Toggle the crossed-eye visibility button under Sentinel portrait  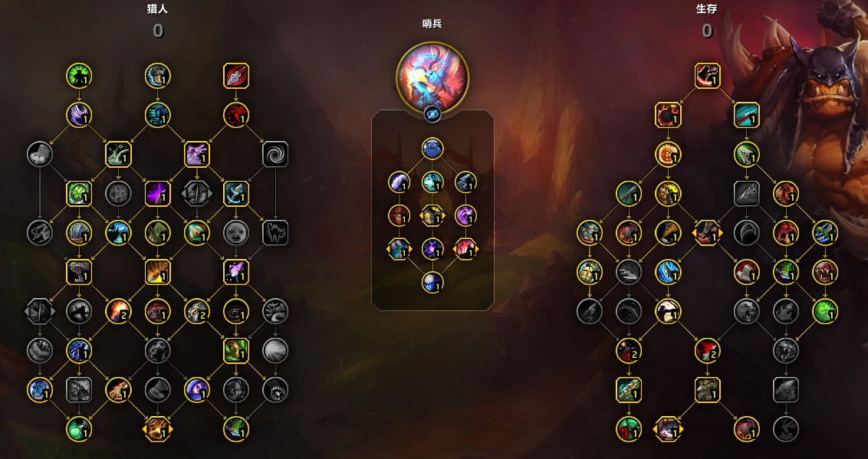point(432,114)
